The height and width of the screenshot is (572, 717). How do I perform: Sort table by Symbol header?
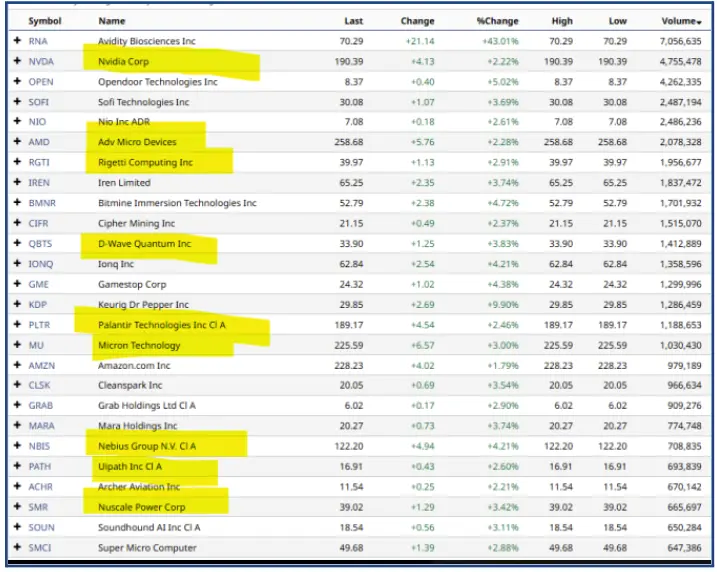point(45,21)
